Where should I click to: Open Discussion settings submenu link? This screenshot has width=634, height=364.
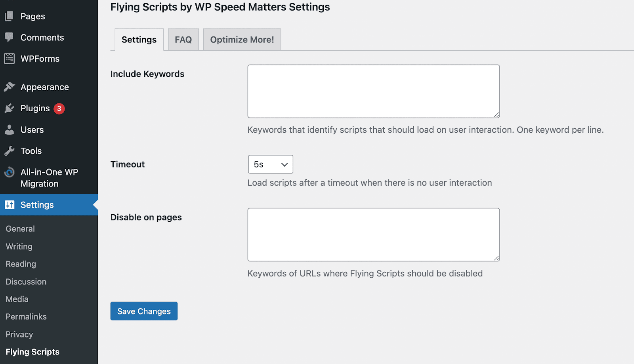pos(26,282)
